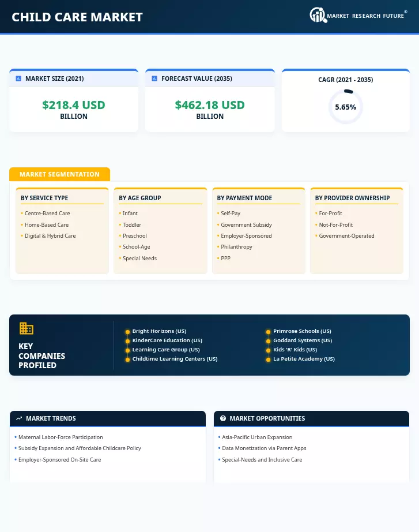This screenshot has height=532, width=419.
Task: Click the Key Companies Profiled heading
Action: pyautogui.click(x=41, y=356)
